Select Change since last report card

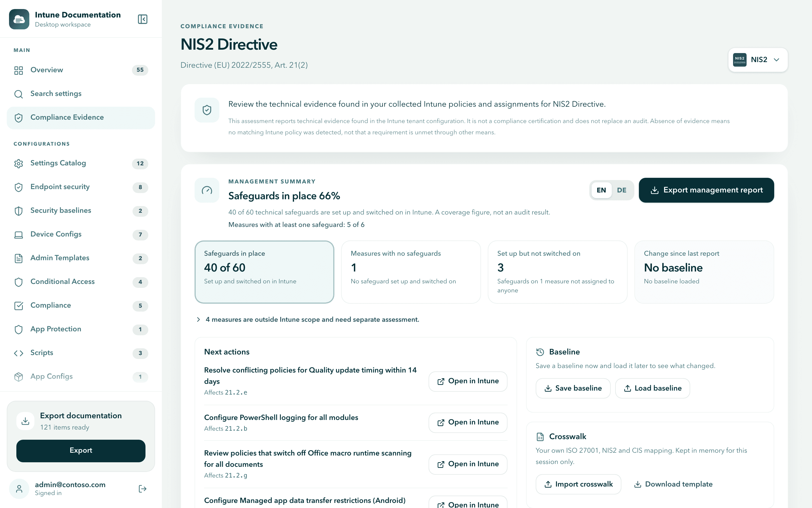[704, 272]
